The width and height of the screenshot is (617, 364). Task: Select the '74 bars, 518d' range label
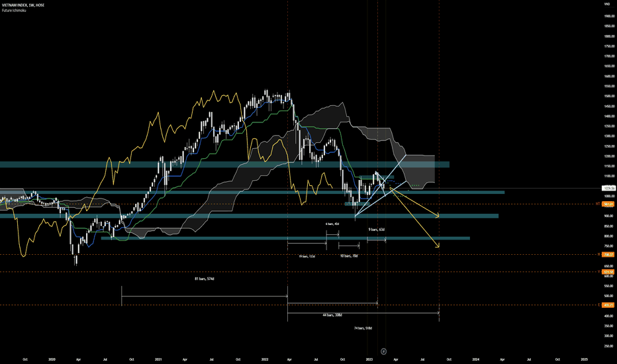tap(363, 328)
